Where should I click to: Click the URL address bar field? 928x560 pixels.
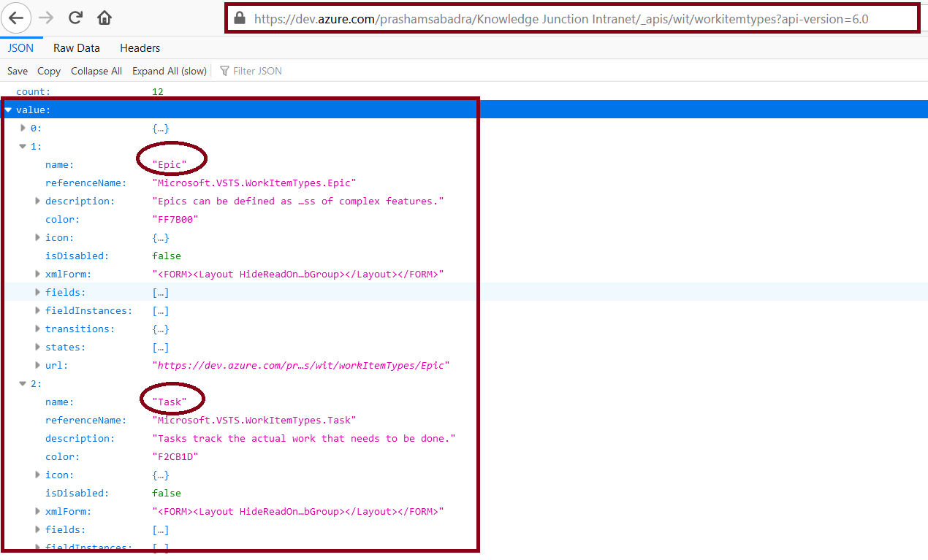[572, 18]
